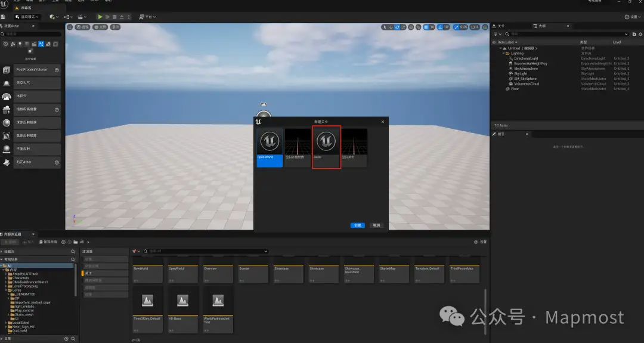Select Open World template in new level dialog
644x343 pixels.
[x=270, y=147]
